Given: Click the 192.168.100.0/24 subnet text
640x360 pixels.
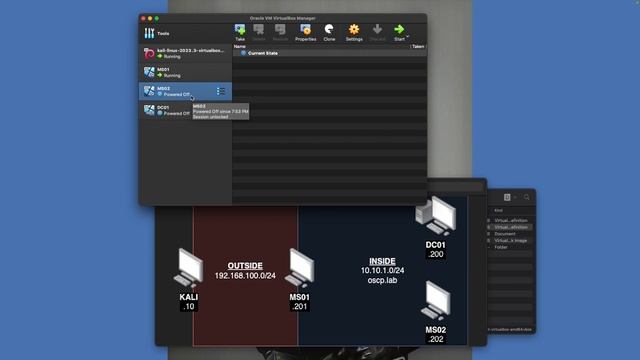Looking at the screenshot, I should click(x=245, y=276).
